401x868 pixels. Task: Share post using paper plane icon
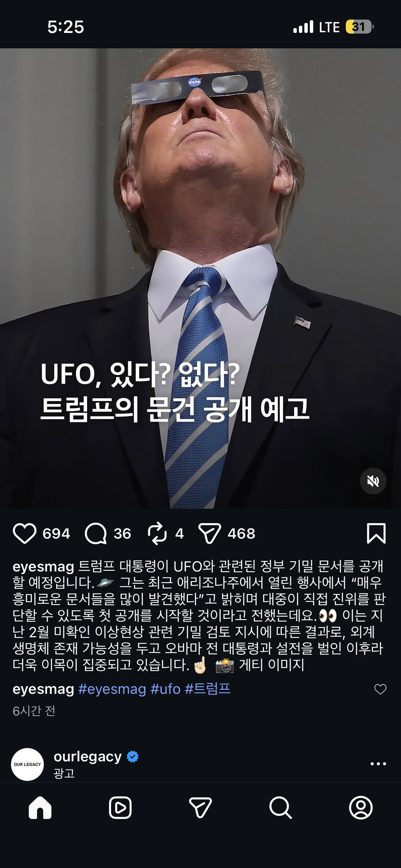pos(209,533)
